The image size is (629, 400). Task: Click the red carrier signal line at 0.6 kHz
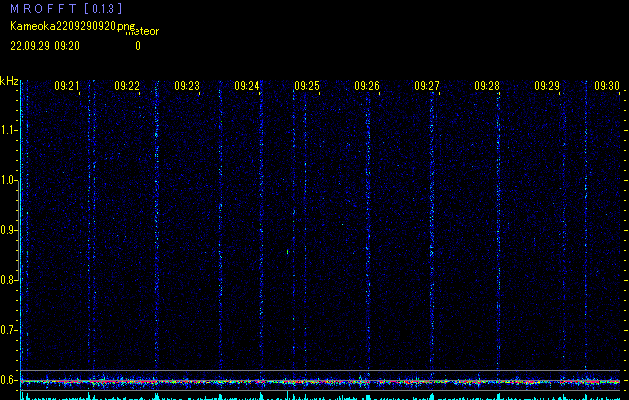(x=321, y=382)
